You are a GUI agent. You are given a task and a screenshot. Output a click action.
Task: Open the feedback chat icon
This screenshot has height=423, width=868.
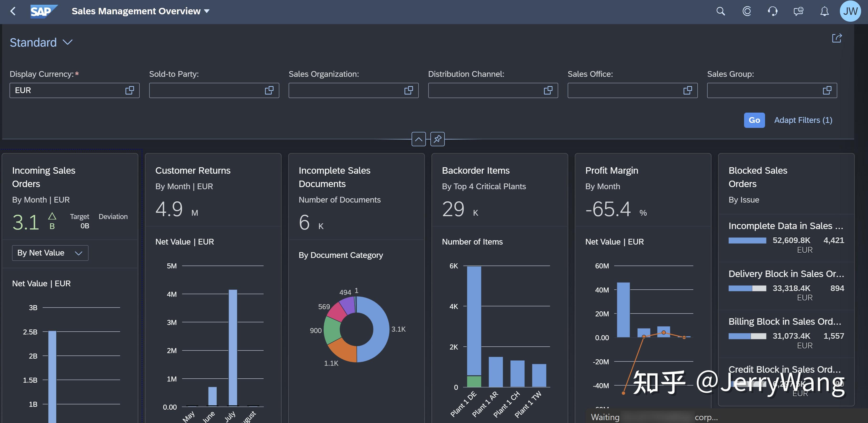798,11
